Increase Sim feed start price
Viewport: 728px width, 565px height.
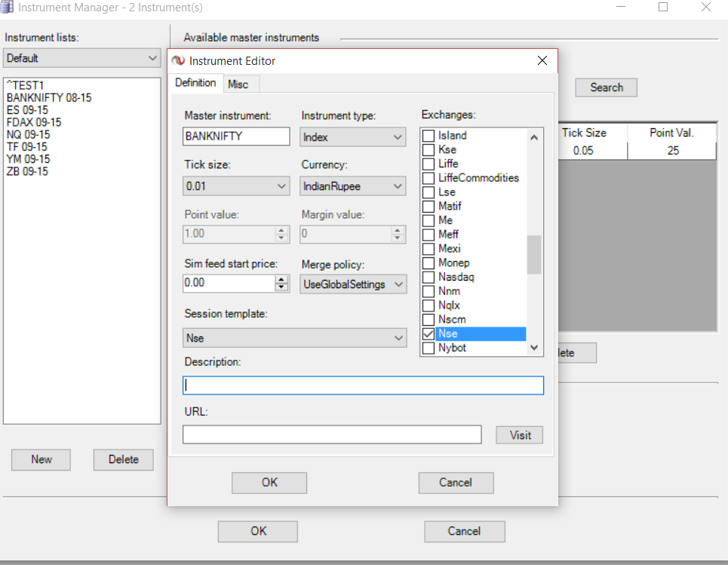pyautogui.click(x=281, y=279)
